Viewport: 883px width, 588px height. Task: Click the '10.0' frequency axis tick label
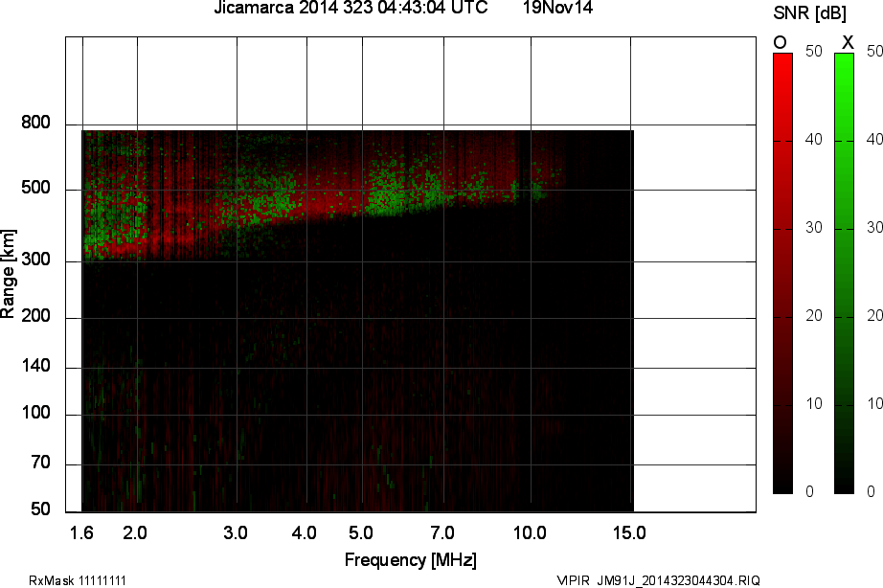pos(530,532)
